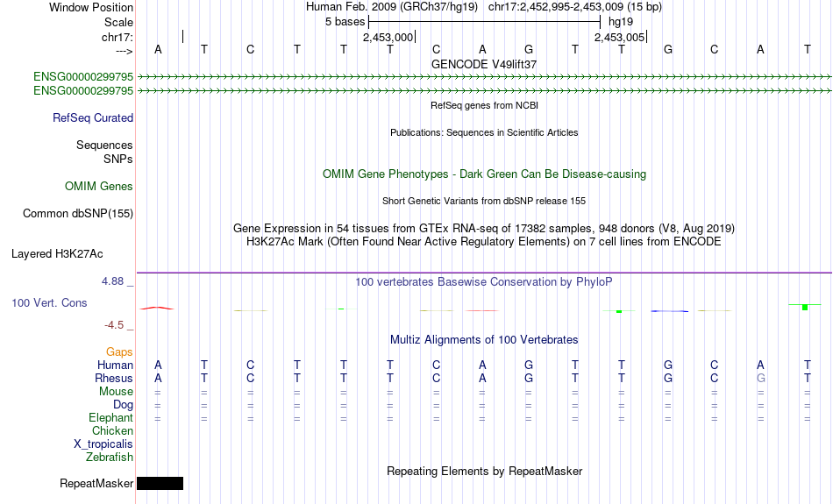Click the H3K27Ac Mark ENCODE track title
833x504 pixels.
pos(484,242)
